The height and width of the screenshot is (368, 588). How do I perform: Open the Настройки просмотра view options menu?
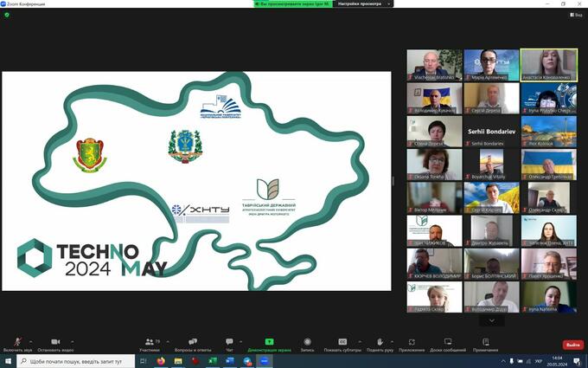363,3
